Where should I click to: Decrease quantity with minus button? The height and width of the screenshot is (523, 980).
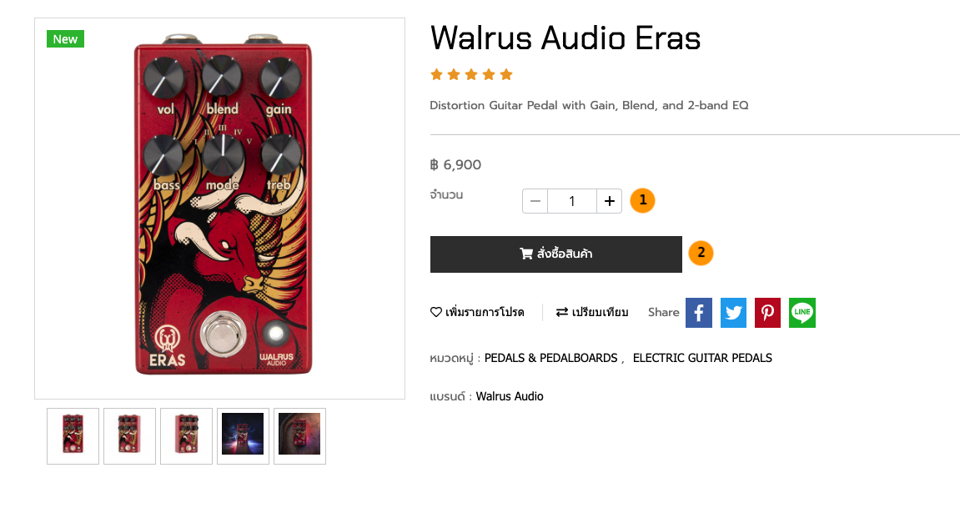(x=535, y=201)
